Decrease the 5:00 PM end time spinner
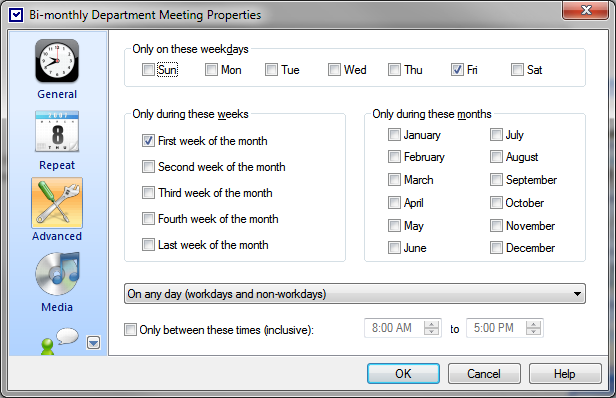616x398 pixels. pyautogui.click(x=534, y=332)
